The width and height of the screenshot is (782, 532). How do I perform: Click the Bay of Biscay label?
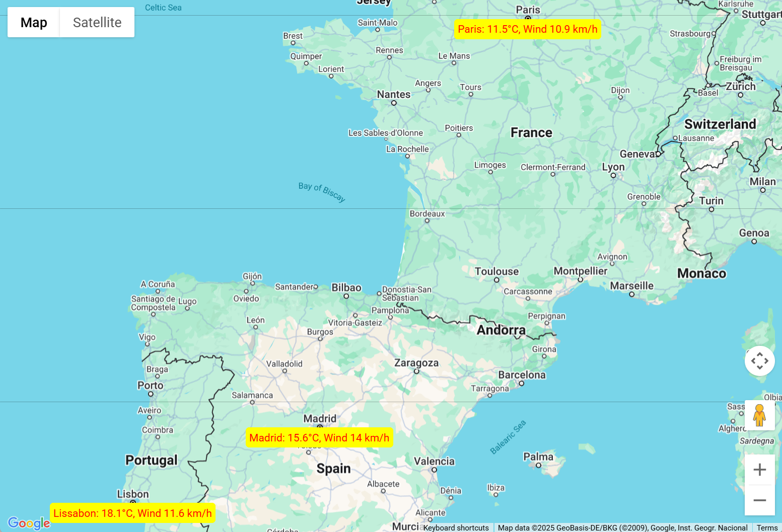pyautogui.click(x=322, y=192)
